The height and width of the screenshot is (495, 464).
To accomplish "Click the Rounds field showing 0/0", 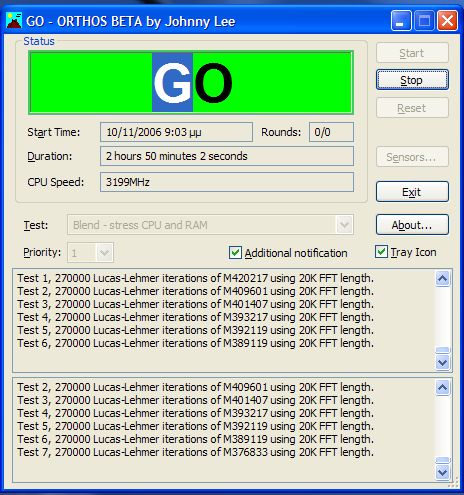I will 331,132.
